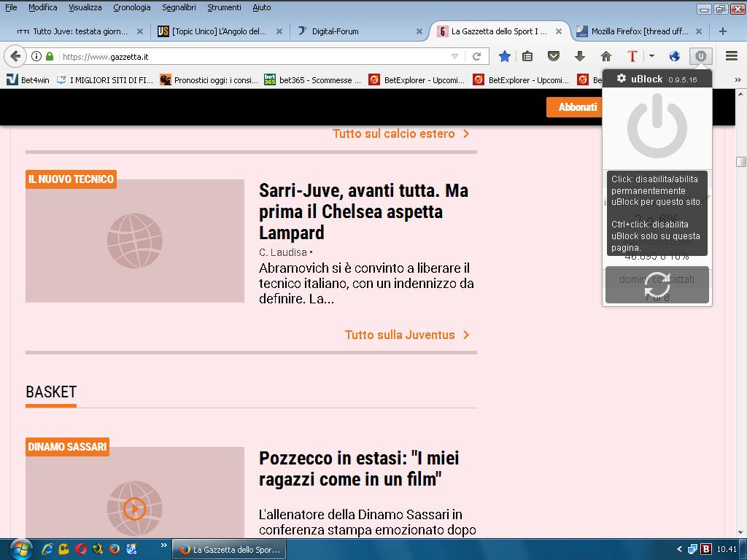This screenshot has height=560, width=747.
Task: Click La Gazzetta dello Sport taskbar button
Action: pyautogui.click(x=229, y=550)
